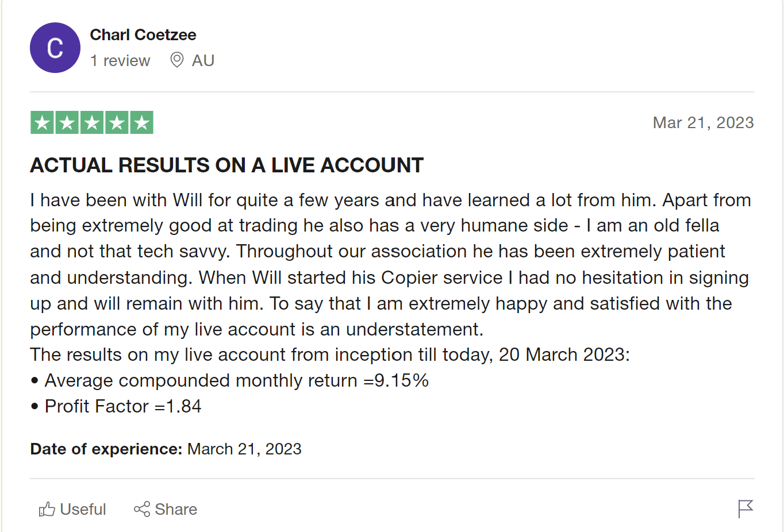
Task: Click the 'Profit Factor =1.84' bullet line
Action: point(116,406)
